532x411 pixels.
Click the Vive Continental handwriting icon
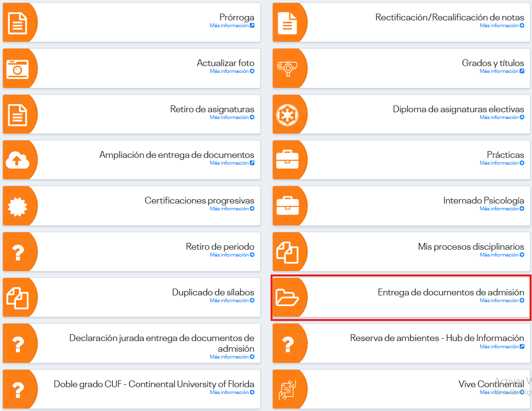click(x=287, y=389)
